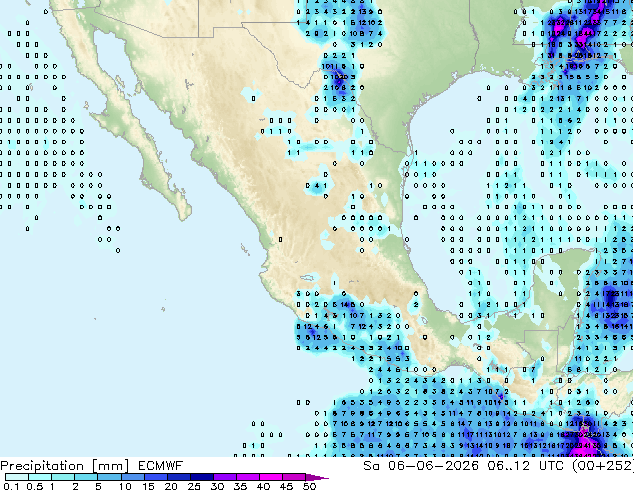This screenshot has width=634, height=490.
Task: Click the 0.1–0.5 mm legend color swatch
Action: tap(17, 477)
